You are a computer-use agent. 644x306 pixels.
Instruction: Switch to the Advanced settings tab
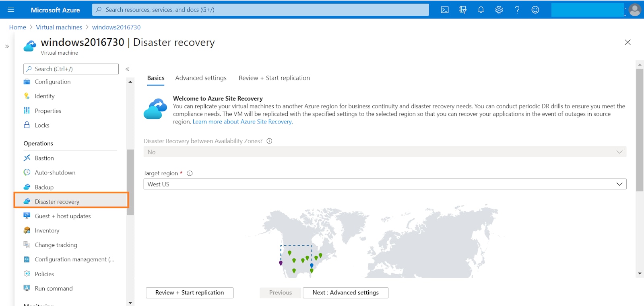200,78
